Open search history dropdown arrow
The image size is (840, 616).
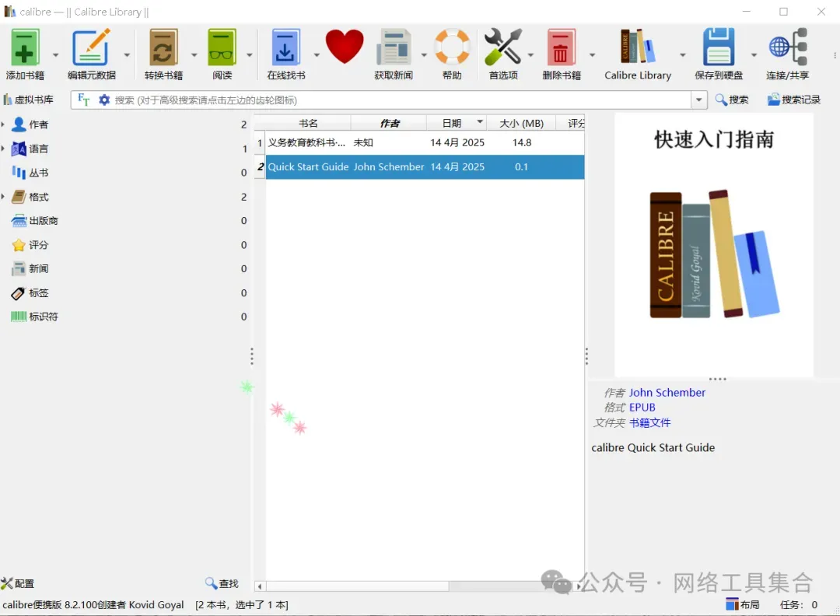[699, 100]
